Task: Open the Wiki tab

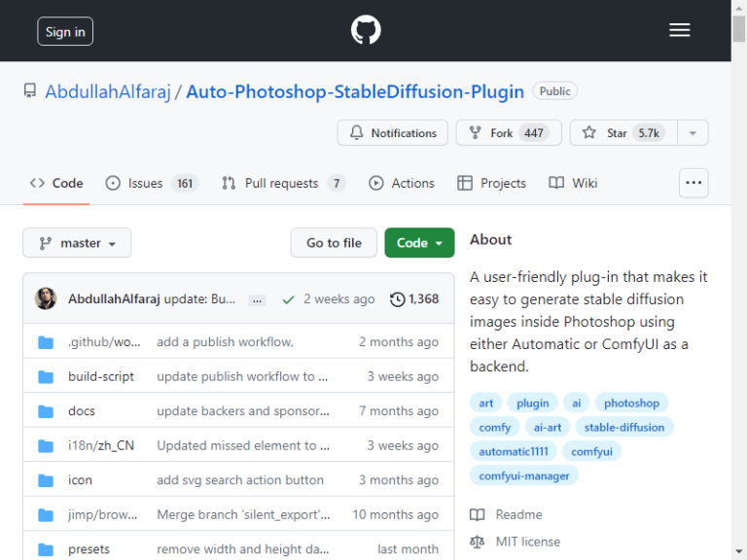Action: (573, 184)
